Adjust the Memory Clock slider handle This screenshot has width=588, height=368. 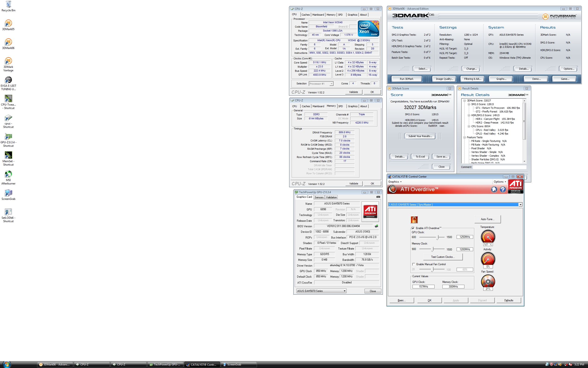pyautogui.click(x=433, y=249)
